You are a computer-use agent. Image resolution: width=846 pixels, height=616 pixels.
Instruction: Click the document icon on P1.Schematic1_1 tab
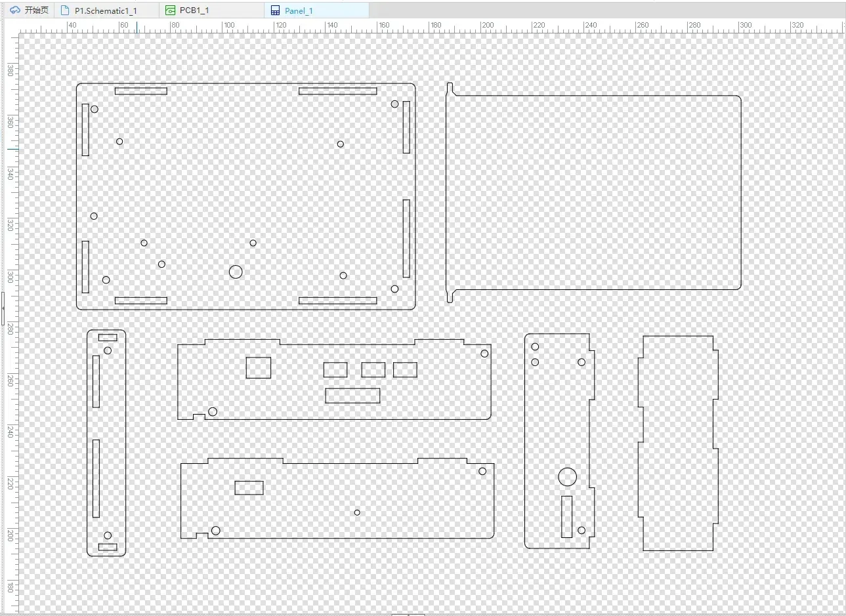click(65, 10)
